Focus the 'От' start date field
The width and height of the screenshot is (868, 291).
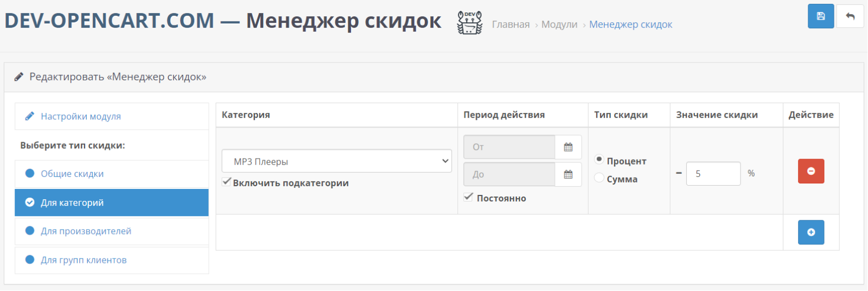[509, 147]
